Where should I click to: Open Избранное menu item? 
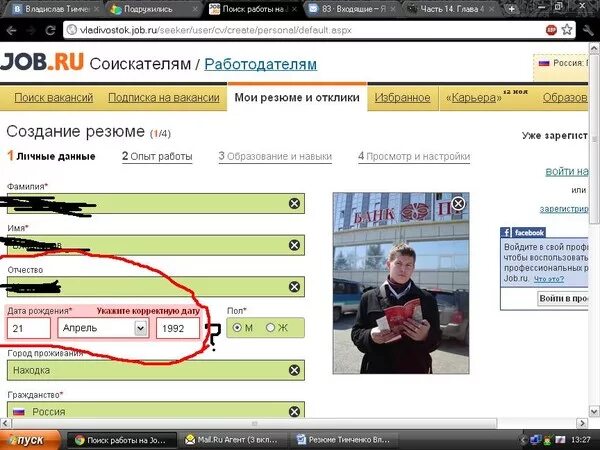click(x=402, y=98)
